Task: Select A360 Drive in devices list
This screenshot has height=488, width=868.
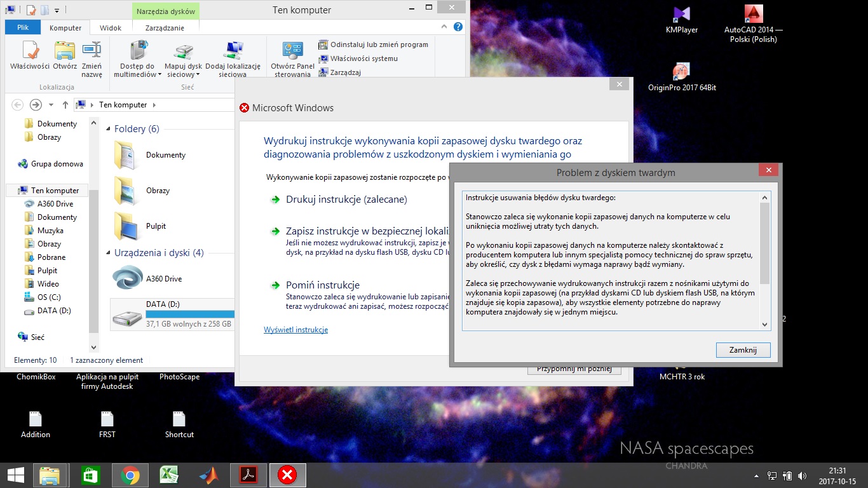Action: click(x=147, y=278)
